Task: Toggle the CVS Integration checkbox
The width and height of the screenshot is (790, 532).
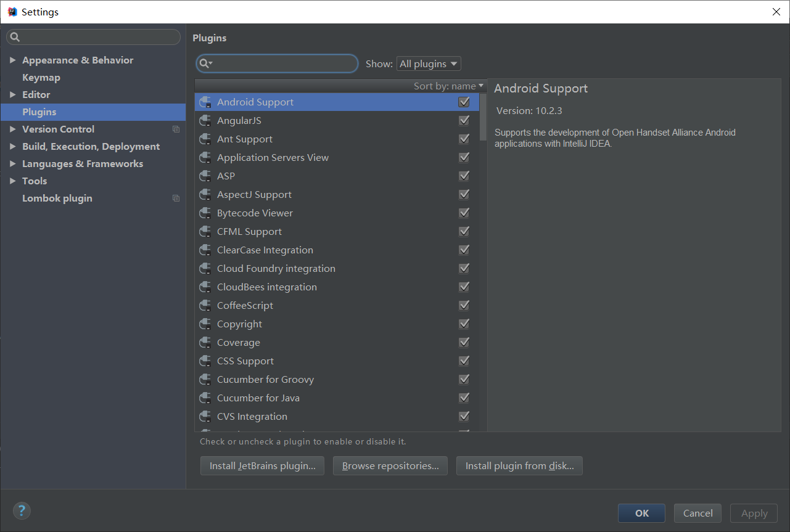Action: (464, 417)
